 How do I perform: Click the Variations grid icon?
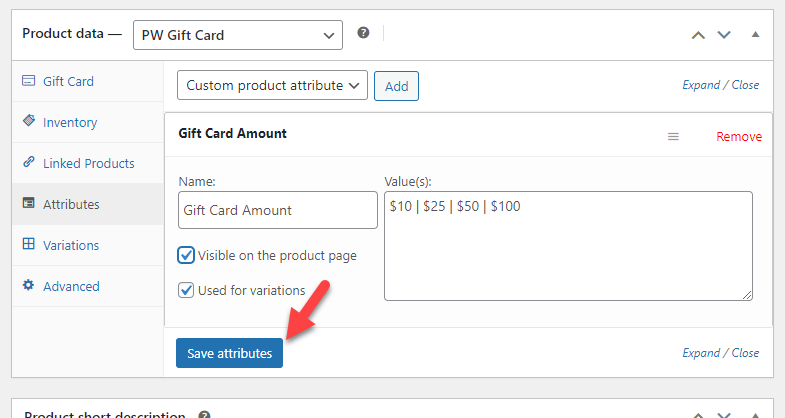29,244
